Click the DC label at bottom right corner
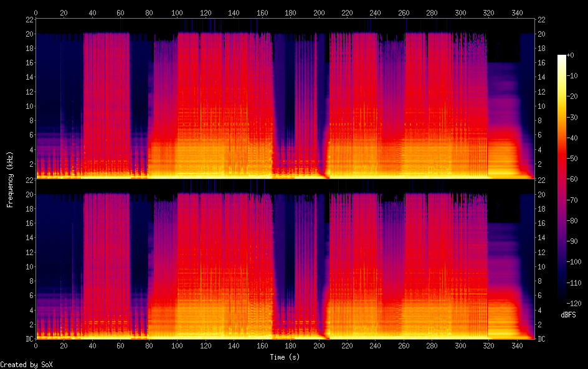The width and height of the screenshot is (588, 369). click(542, 339)
